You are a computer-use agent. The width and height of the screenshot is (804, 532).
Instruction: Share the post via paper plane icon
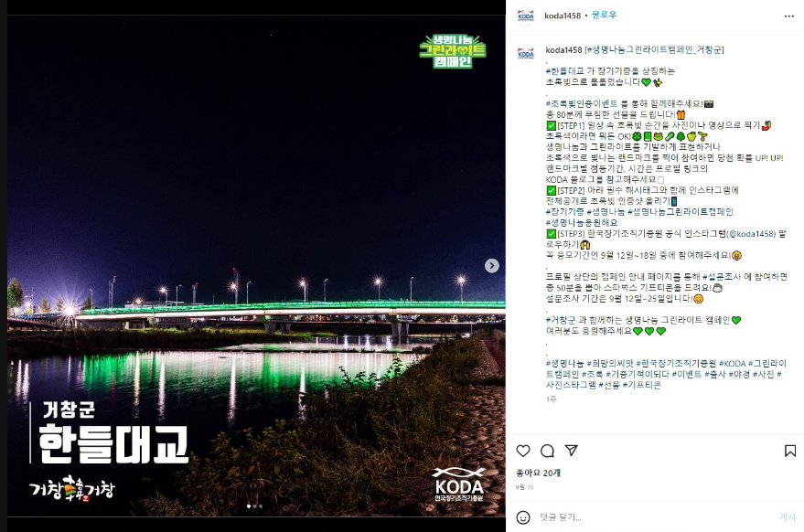click(571, 451)
